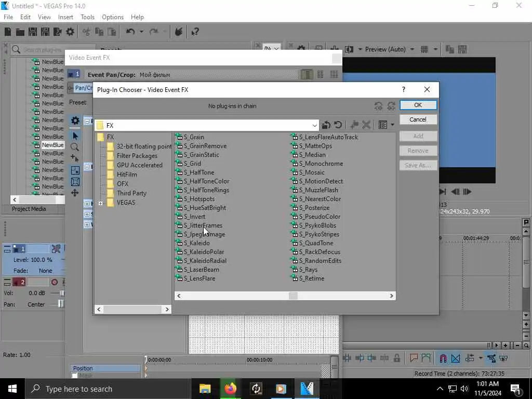Click the Help menu

(137, 17)
